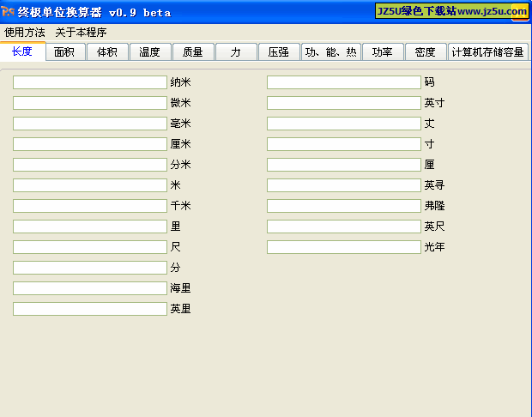
Task: Click the 码 input field
Action: click(x=344, y=82)
